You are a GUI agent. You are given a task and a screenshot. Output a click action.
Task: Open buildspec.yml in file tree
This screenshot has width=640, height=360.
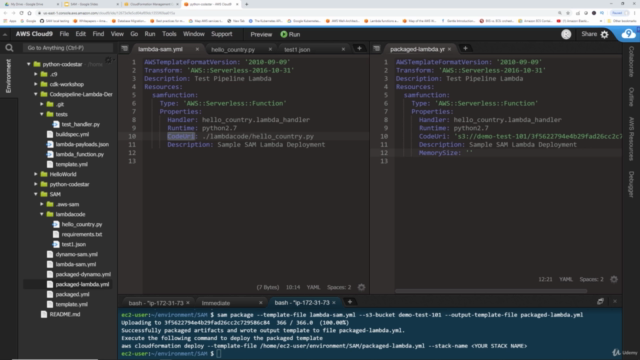pyautogui.click(x=72, y=134)
